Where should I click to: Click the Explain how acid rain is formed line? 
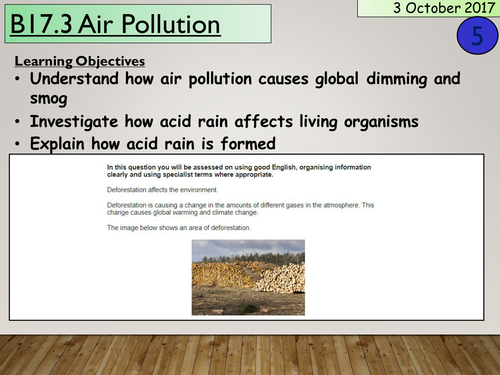pos(153,144)
